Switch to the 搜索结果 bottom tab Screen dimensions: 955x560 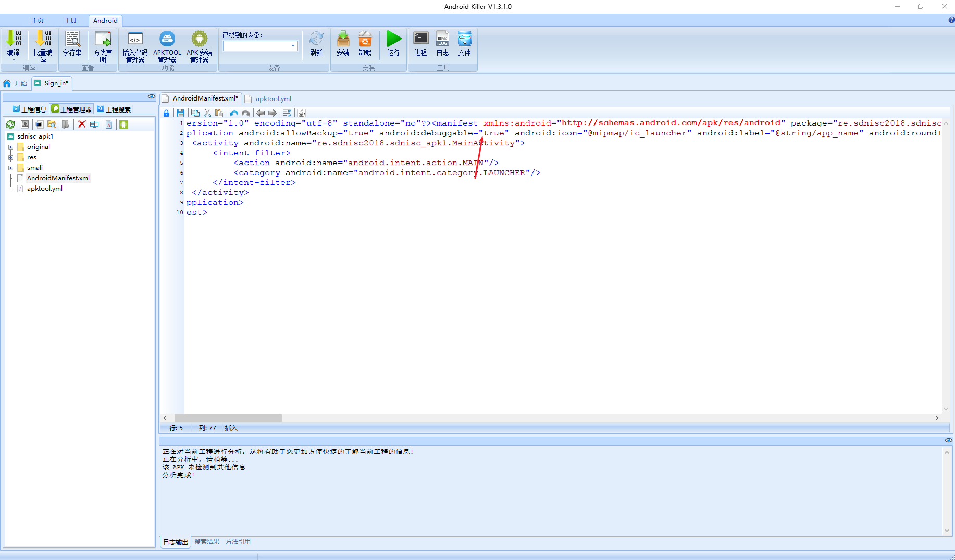207,542
